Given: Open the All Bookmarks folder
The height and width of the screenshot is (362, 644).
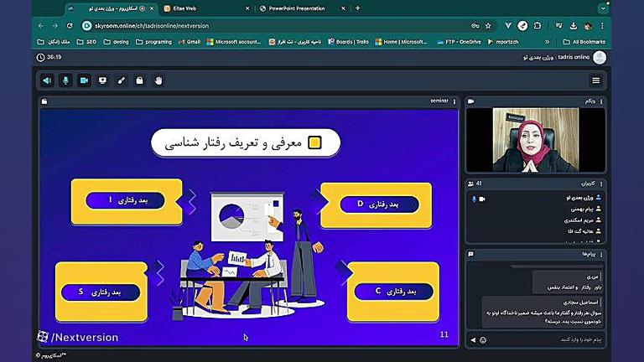Looking at the screenshot, I should pos(584,42).
